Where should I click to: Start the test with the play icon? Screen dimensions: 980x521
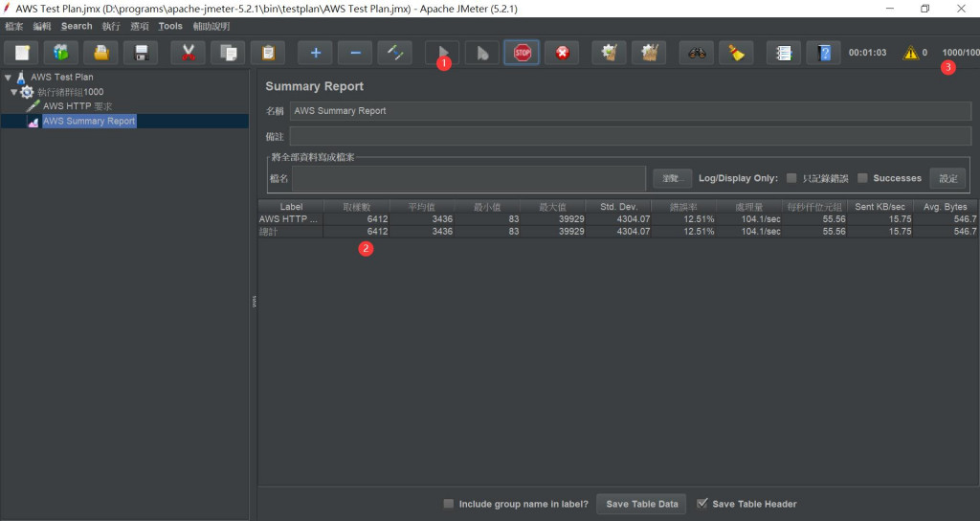[x=442, y=54]
